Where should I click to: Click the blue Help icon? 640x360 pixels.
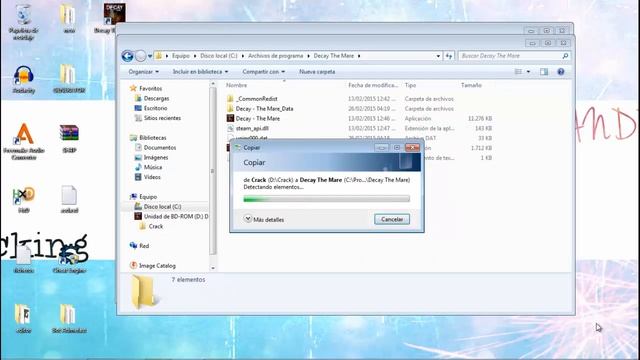coord(561,72)
